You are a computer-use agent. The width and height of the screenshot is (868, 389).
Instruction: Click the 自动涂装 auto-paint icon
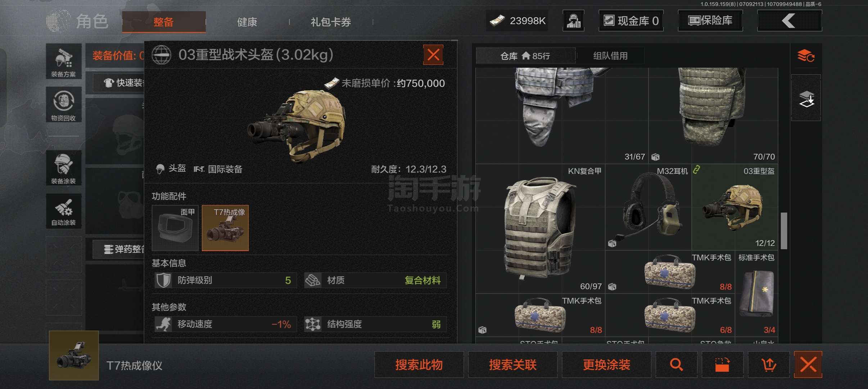point(64,211)
